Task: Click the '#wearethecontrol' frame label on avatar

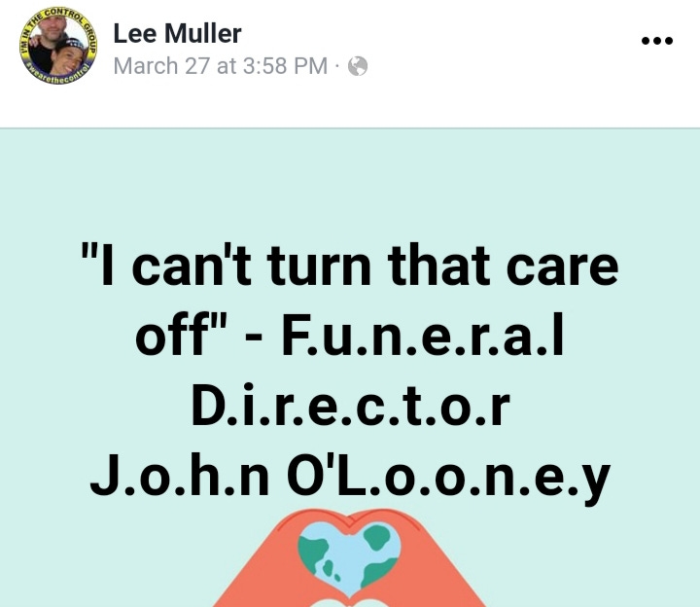Action: point(59,76)
